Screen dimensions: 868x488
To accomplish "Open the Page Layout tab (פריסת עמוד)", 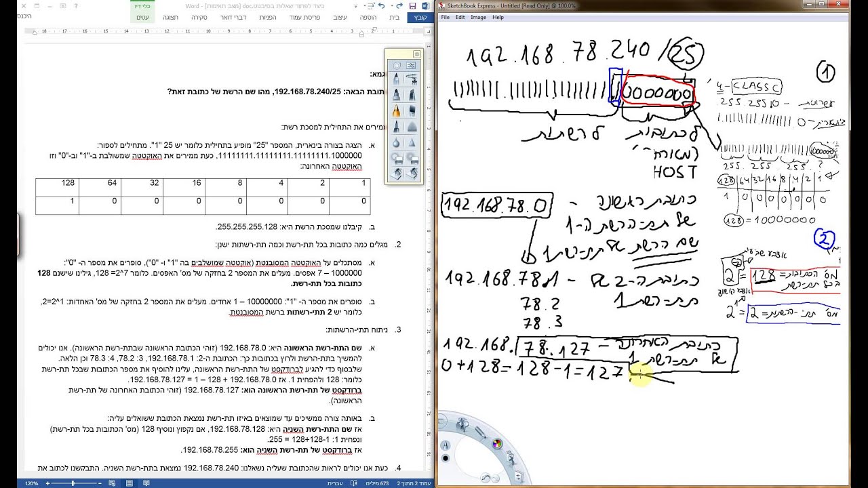I will coord(304,17).
